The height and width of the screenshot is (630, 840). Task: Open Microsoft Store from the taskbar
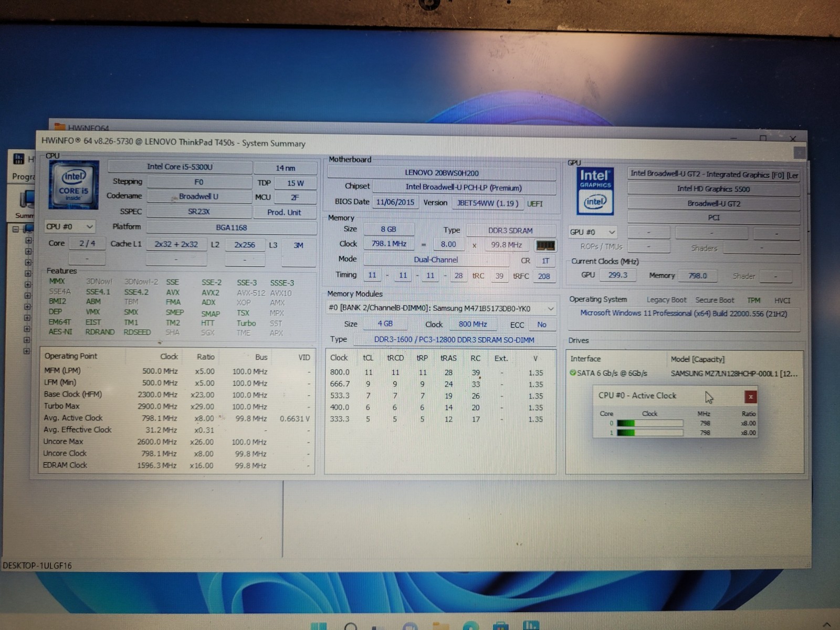pyautogui.click(x=500, y=626)
